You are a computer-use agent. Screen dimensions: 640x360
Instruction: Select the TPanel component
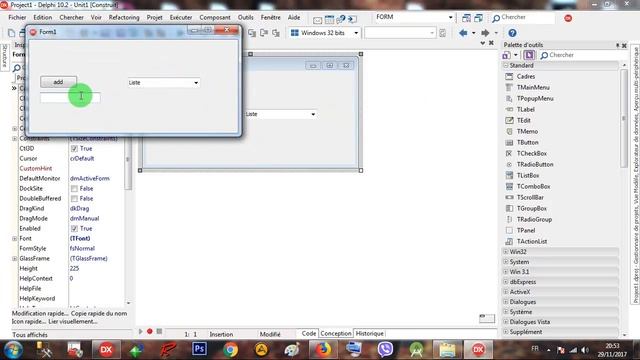point(526,231)
